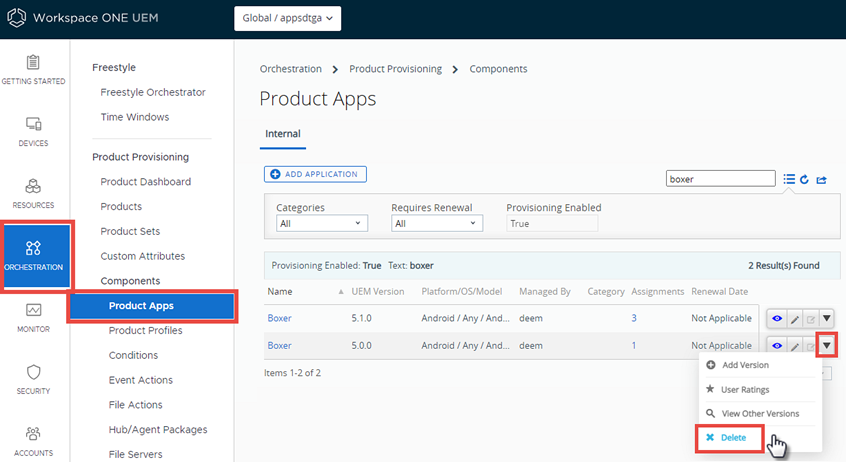Image resolution: width=846 pixels, height=462 pixels.
Task: Go to Orchestration breadcrumb
Action: point(291,69)
